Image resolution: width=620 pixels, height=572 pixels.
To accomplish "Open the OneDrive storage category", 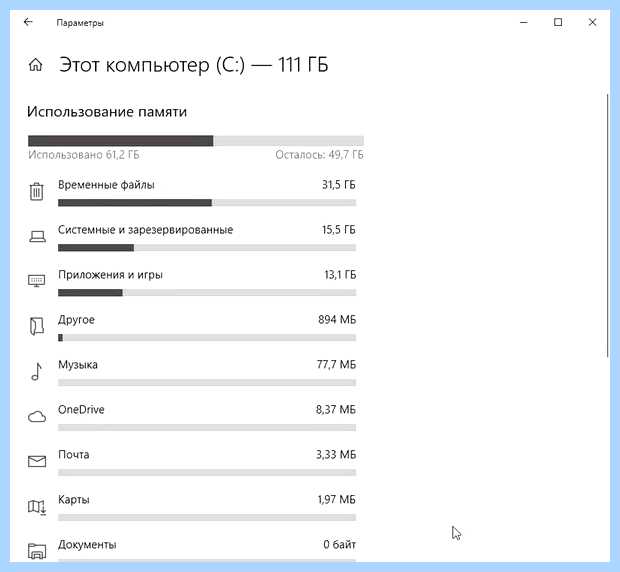I will click(x=192, y=418).
